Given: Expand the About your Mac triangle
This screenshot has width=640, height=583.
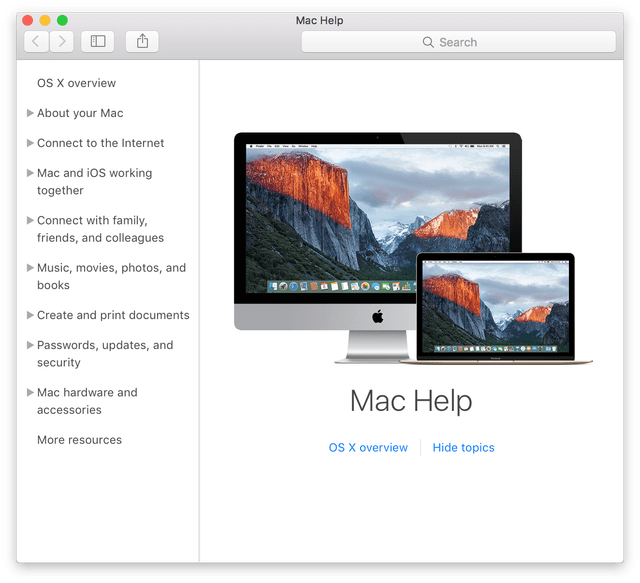Looking at the screenshot, I should click(30, 113).
